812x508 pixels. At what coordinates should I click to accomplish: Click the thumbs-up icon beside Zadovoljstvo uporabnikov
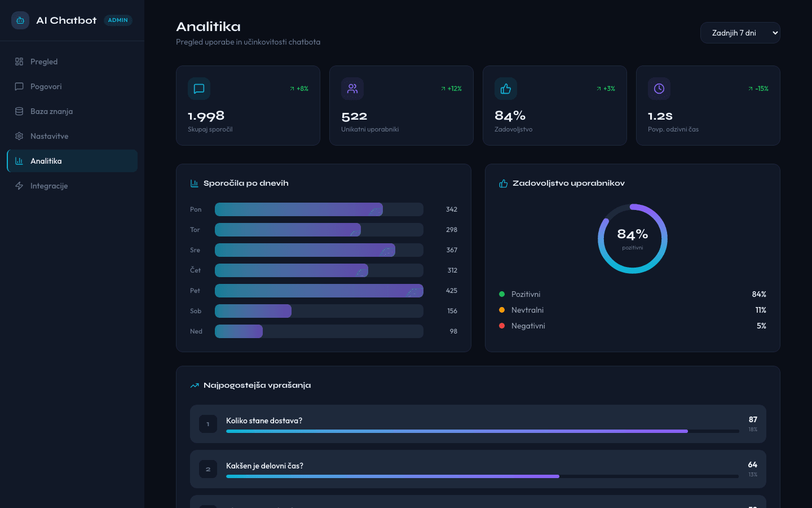pos(504,183)
